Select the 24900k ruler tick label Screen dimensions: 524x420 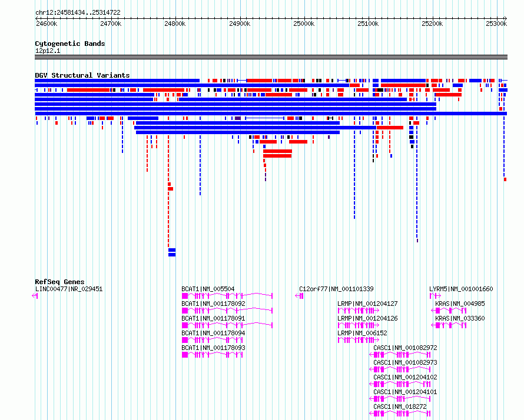click(x=239, y=24)
